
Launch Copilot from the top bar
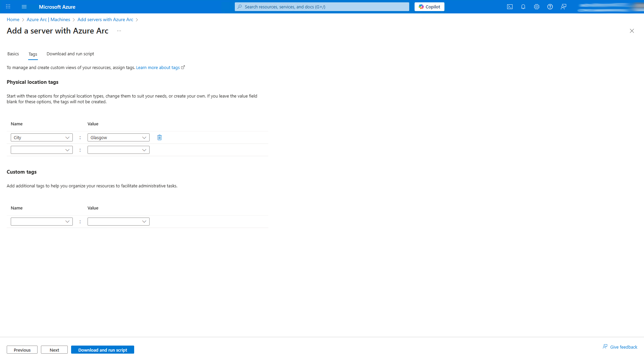coord(429,7)
